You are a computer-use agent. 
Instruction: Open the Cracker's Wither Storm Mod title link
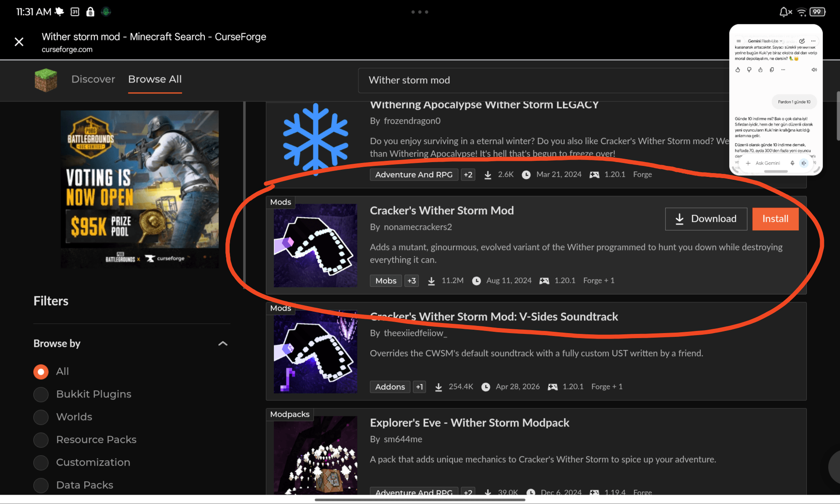point(442,211)
